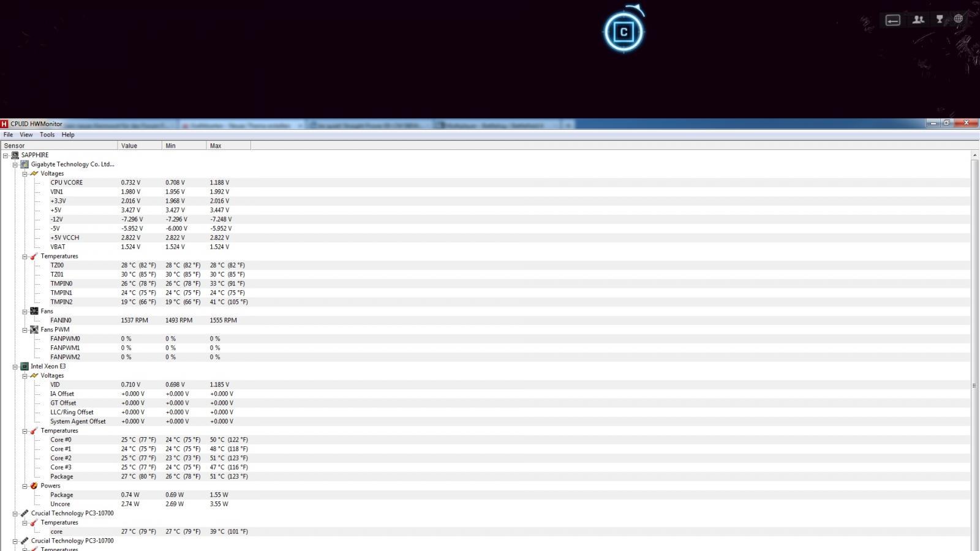The image size is (980, 551).
Task: Click the 1537 RPM value for FANIN0
Action: [x=135, y=320]
